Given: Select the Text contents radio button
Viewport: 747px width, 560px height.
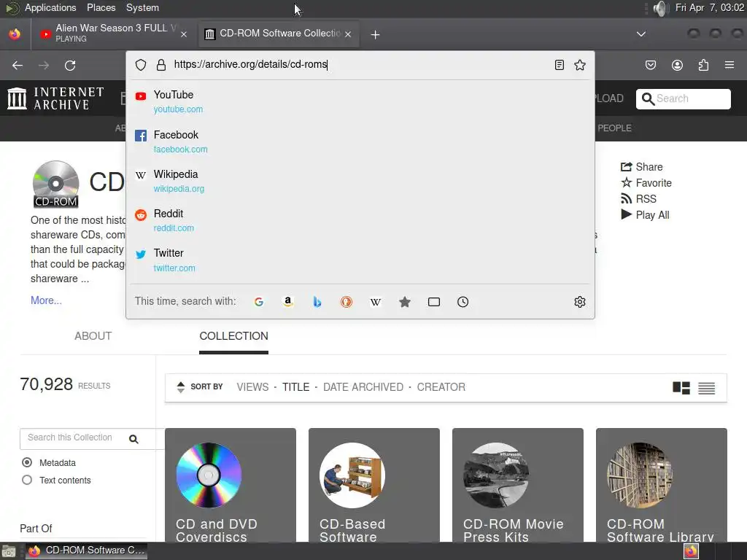Looking at the screenshot, I should pyautogui.click(x=27, y=480).
